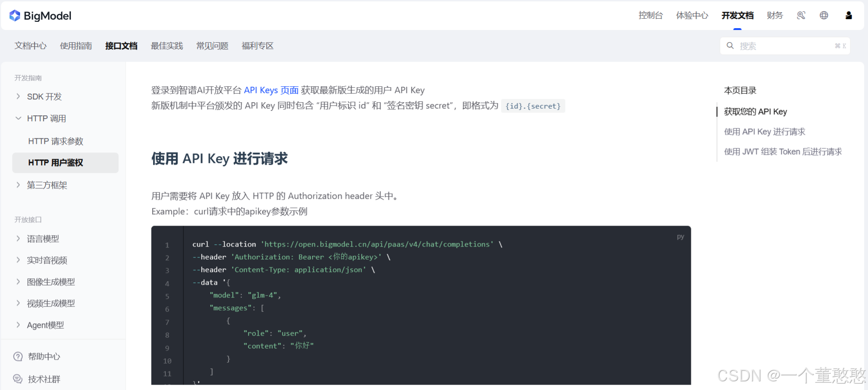Click the 开发指南 sidebar group label
The height and width of the screenshot is (390, 868).
28,78
